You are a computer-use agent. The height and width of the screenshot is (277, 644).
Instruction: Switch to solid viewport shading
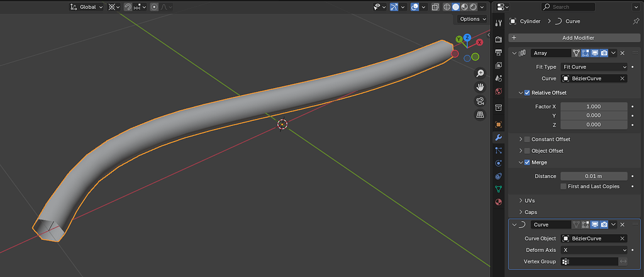[456, 7]
